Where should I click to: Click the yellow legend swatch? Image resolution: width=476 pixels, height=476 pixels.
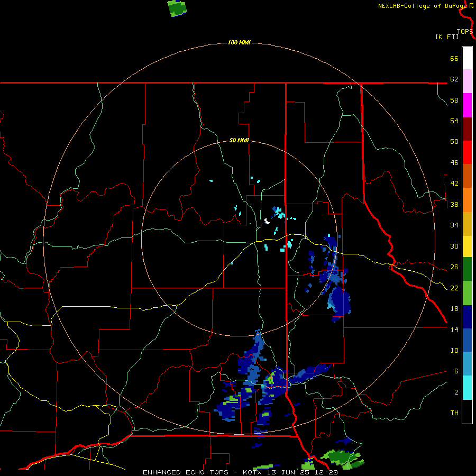[x=467, y=246]
